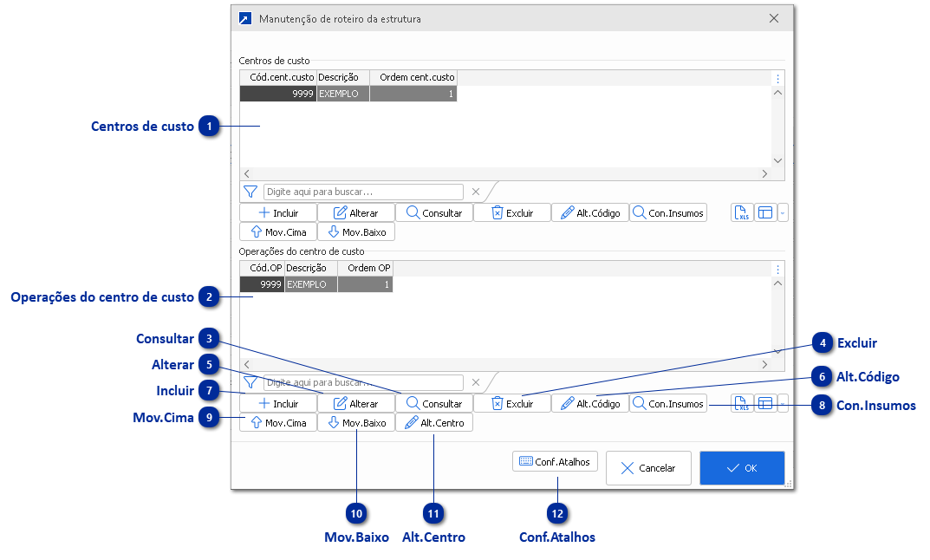Click the cost centers grid horizontal scrollbar
Viewport: 930px width, 560px height.
[x=504, y=174]
